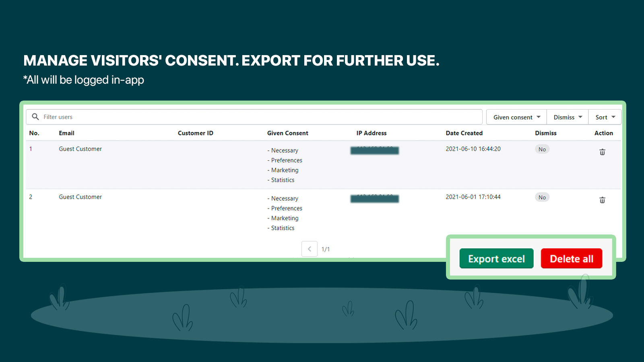Select the IP Address column header
Screen dimensions: 644x362
click(x=371, y=133)
